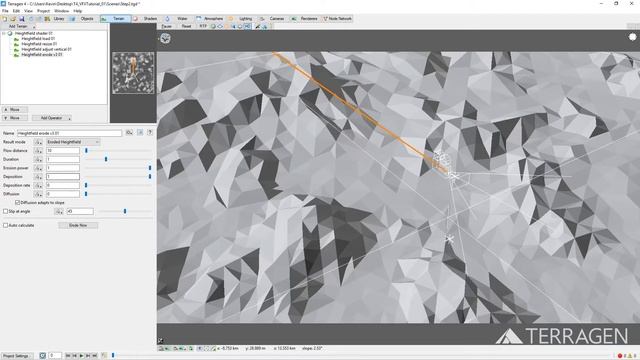Click the Duration slider handle
640x360 pixels.
tap(106, 159)
